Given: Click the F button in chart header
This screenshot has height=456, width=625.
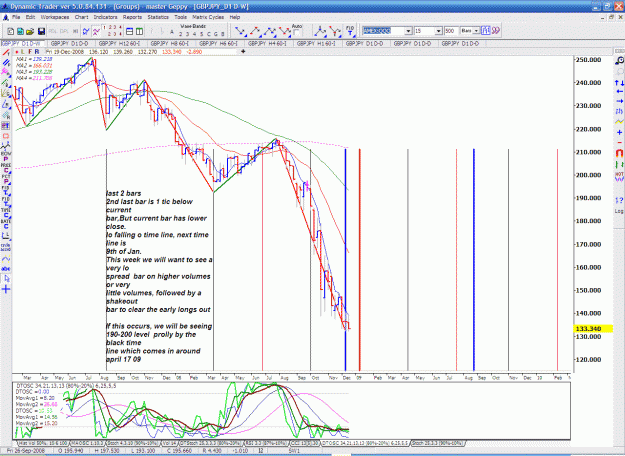Looking at the screenshot, I should (x=30, y=52).
